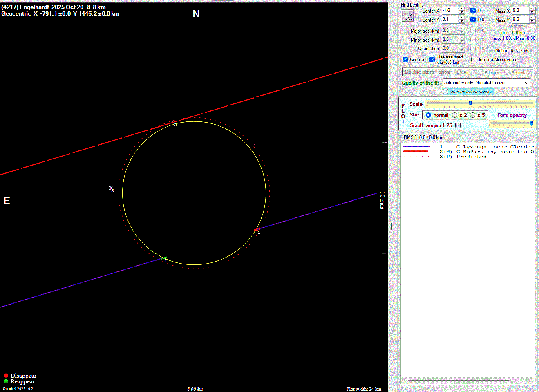Open the Quality of the fit dropdown
The height and width of the screenshot is (392, 539).
point(526,83)
